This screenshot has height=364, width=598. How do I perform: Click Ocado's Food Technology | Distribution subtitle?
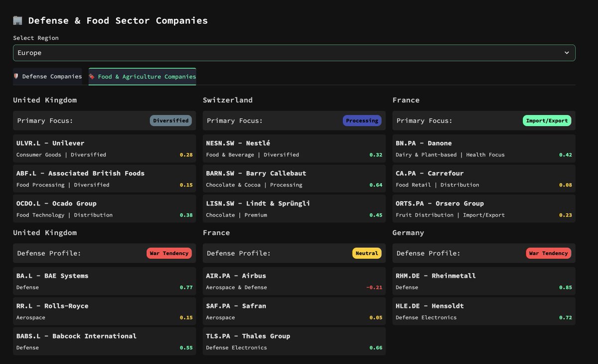click(64, 215)
